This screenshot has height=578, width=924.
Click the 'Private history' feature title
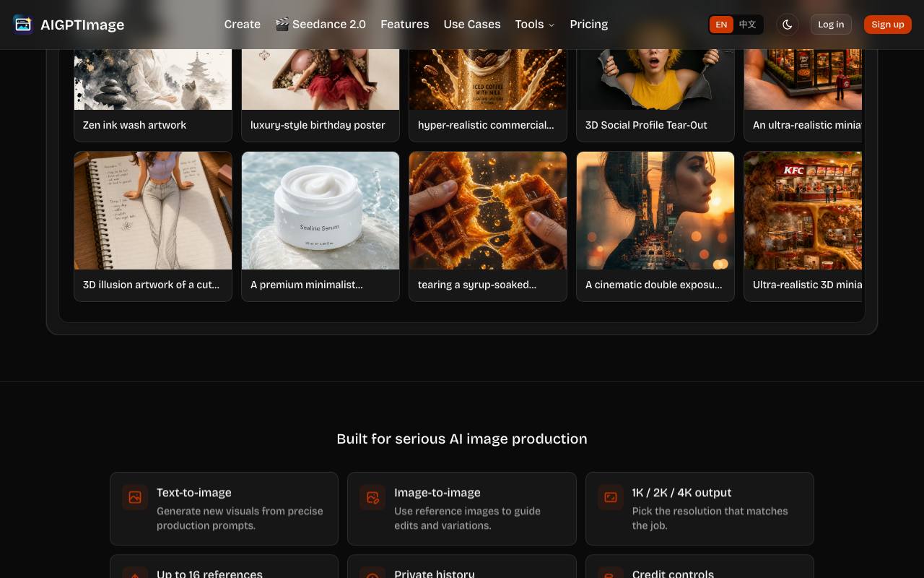pyautogui.click(x=435, y=574)
